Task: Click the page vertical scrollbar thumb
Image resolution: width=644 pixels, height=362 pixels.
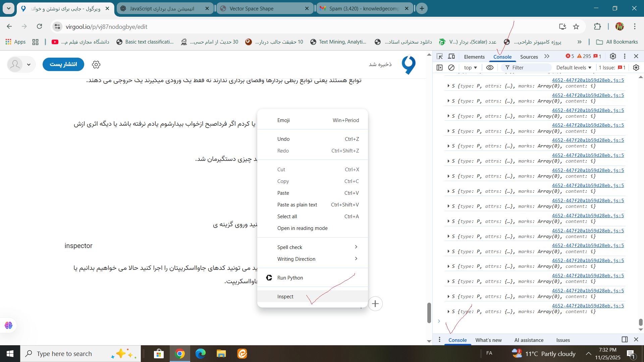Action: click(429, 312)
